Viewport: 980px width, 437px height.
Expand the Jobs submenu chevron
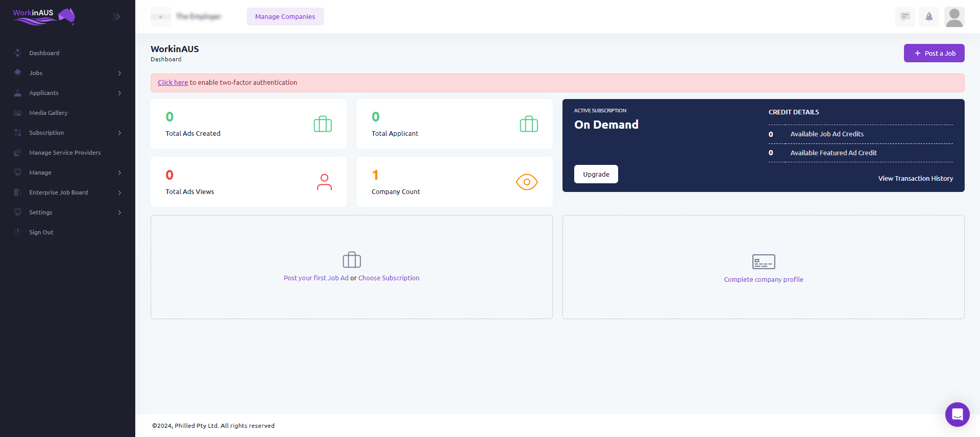click(119, 73)
